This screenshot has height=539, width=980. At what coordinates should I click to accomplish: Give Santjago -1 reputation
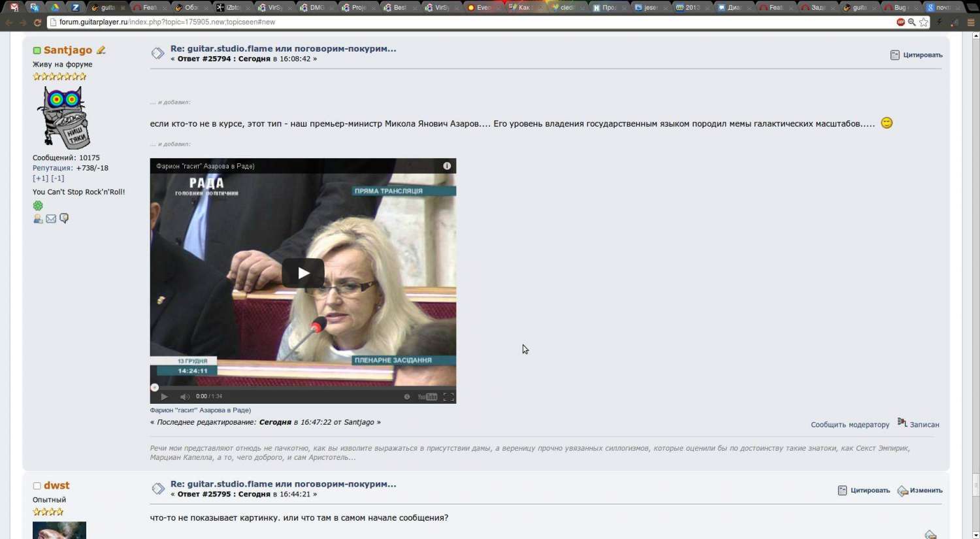click(x=57, y=178)
